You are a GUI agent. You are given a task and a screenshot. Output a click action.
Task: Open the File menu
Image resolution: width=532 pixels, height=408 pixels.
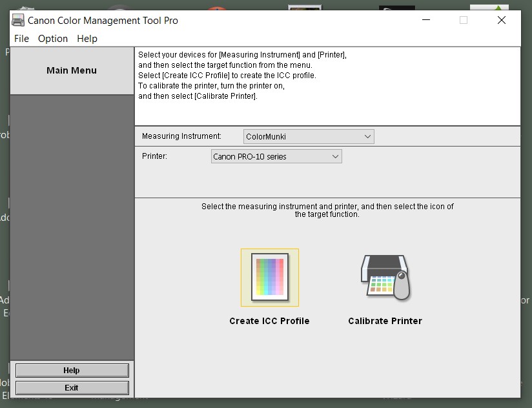[x=21, y=39]
